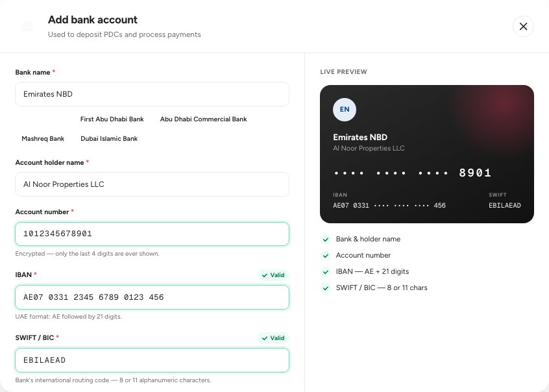Click the 'Add bank account' heading
Image resolution: width=549 pixels, height=392 pixels.
(x=93, y=19)
